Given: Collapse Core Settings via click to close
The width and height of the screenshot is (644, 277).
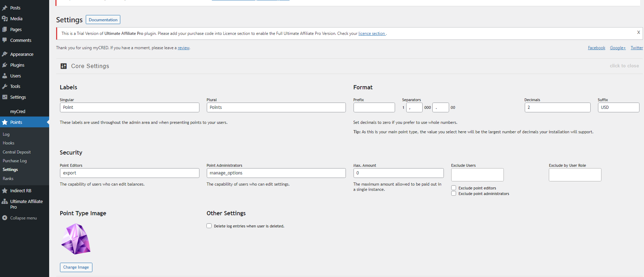Looking at the screenshot, I should (624, 66).
